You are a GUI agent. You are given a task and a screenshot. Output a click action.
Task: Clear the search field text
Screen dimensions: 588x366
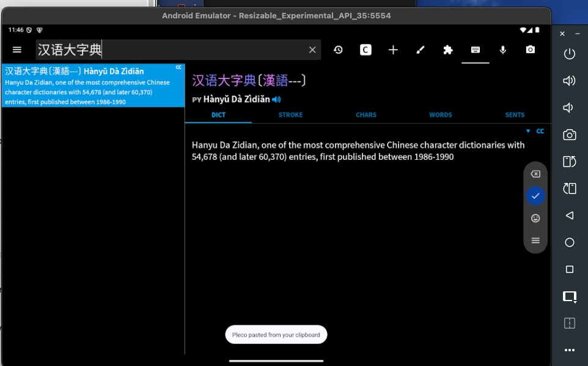312,50
